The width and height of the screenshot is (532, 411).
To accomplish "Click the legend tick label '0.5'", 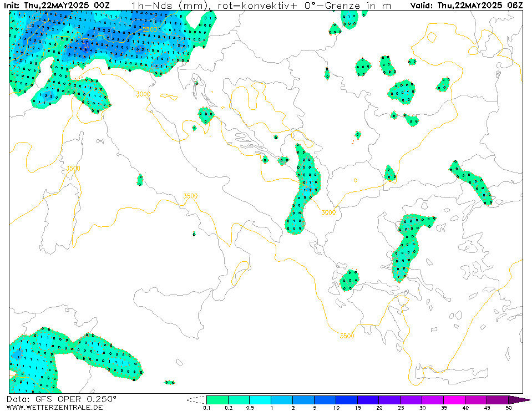I will (250, 408).
